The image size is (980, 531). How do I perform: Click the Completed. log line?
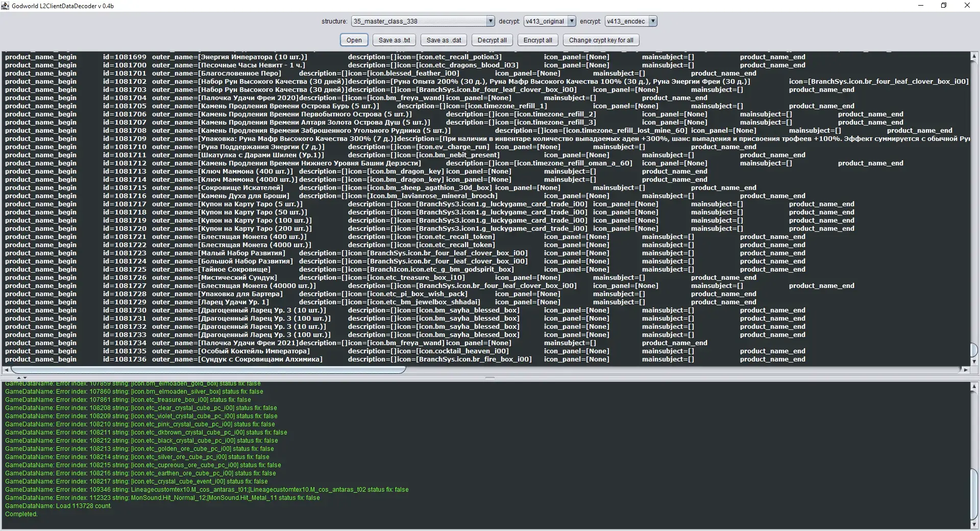[x=21, y=514]
